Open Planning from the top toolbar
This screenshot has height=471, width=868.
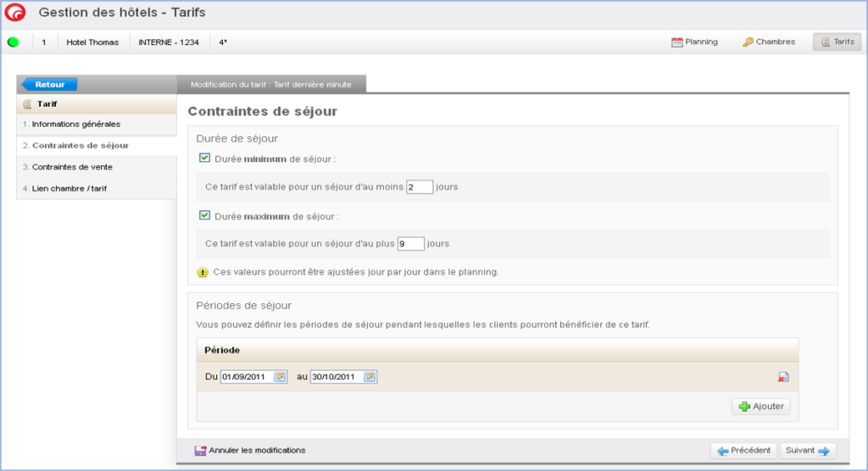[694, 42]
